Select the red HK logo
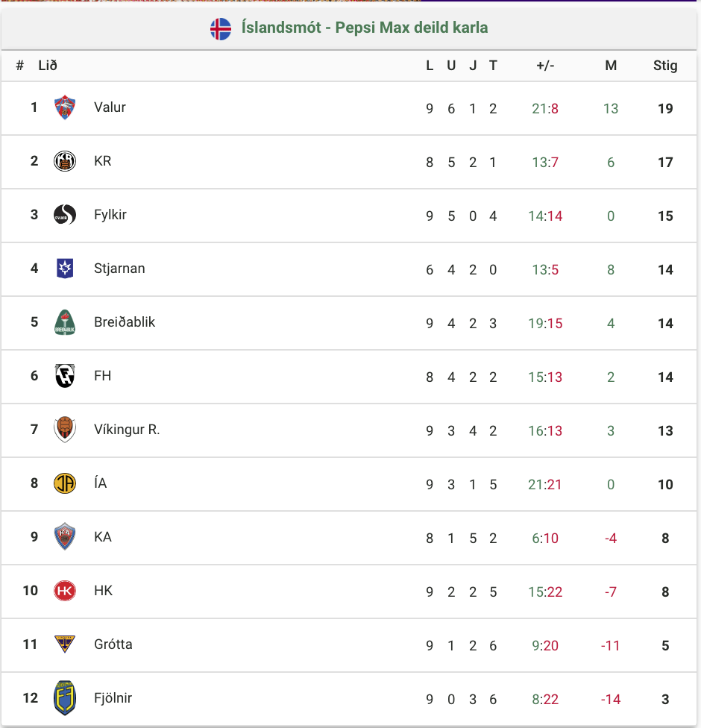This screenshot has height=728, width=701. coord(65,591)
